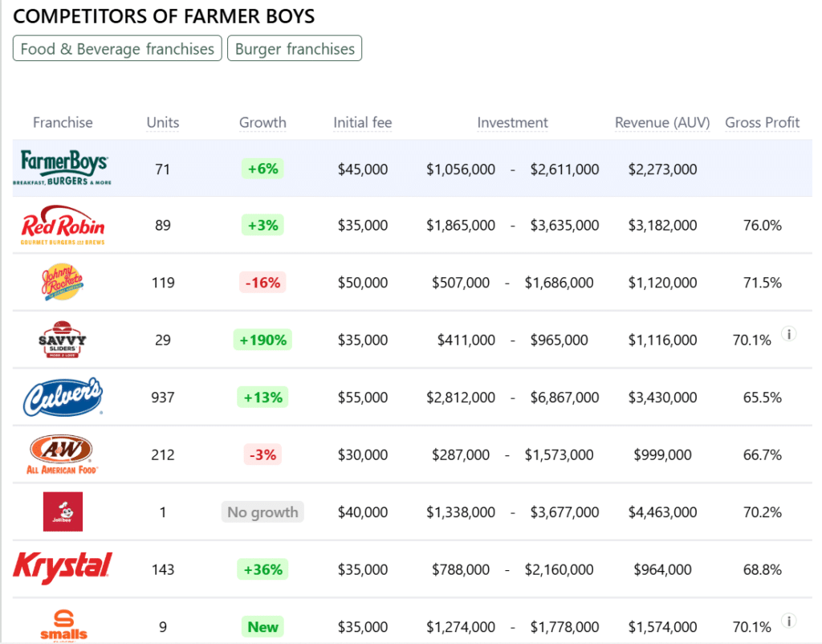
Task: Click the Franchise column header
Action: [63, 122]
